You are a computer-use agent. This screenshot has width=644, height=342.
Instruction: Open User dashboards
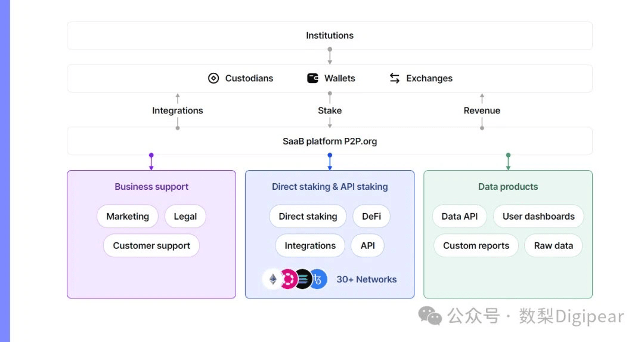click(x=538, y=216)
